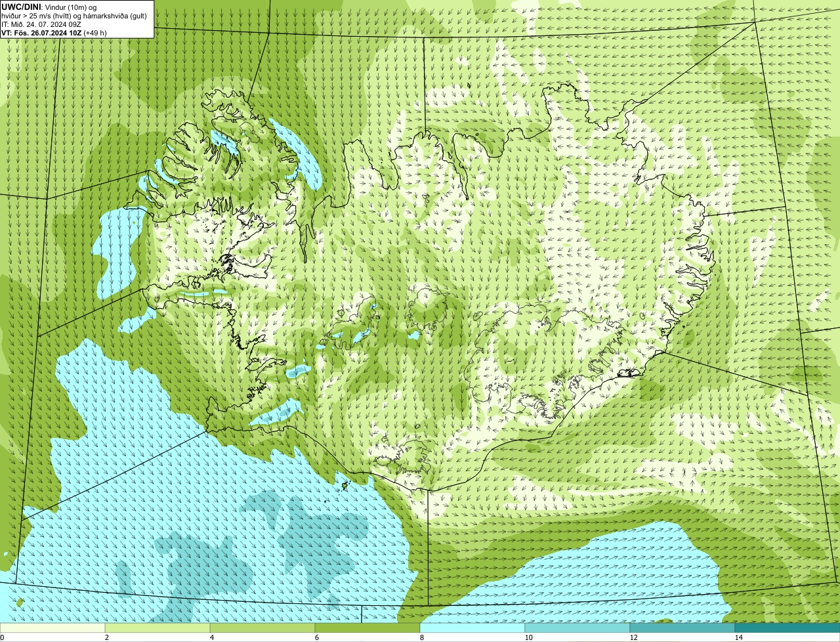Select the dark green 6–8 legend color segment
The height and width of the screenshot is (642, 840).
(x=367, y=628)
